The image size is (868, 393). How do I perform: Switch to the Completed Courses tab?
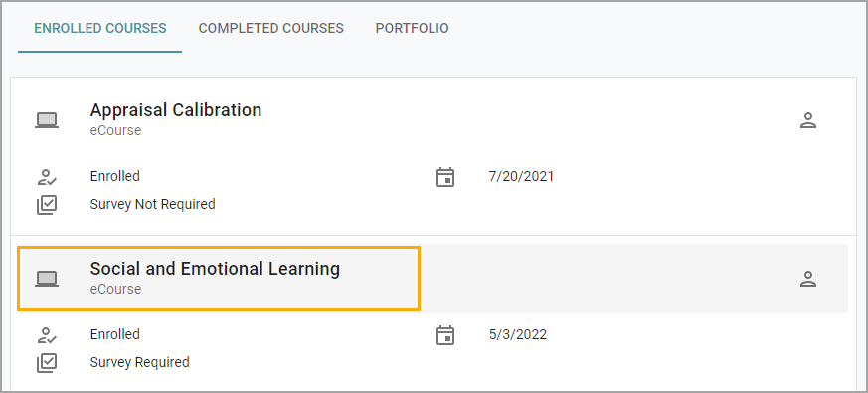click(x=271, y=28)
